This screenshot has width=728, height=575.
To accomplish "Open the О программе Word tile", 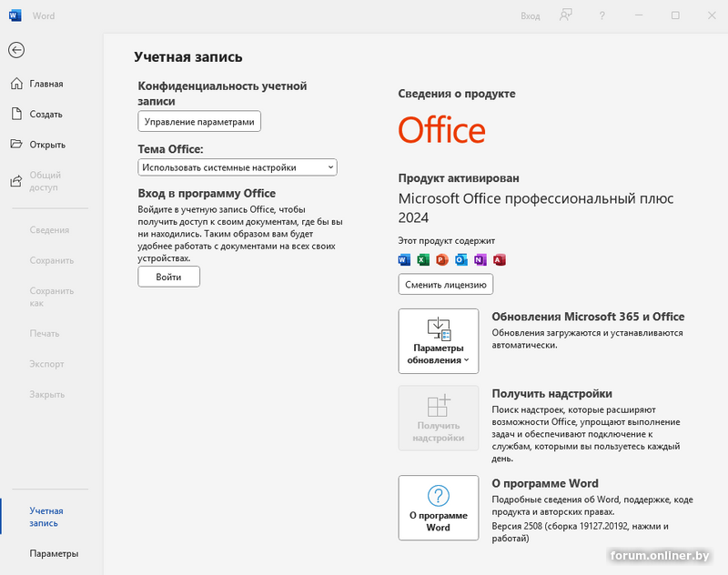I will pyautogui.click(x=439, y=508).
